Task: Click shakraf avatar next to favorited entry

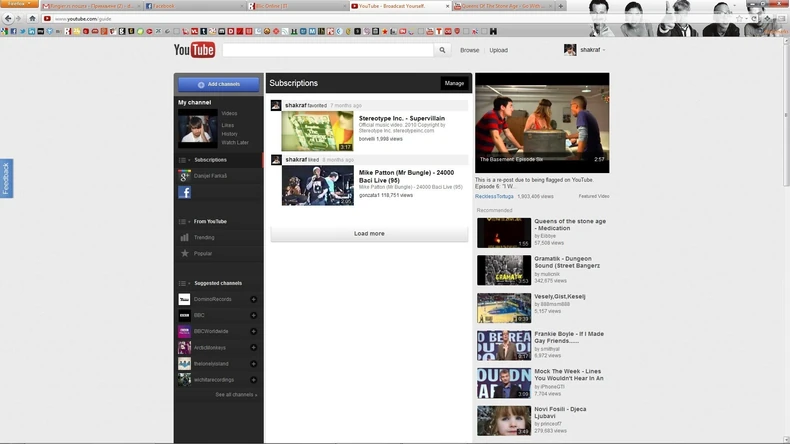Action: coord(276,105)
